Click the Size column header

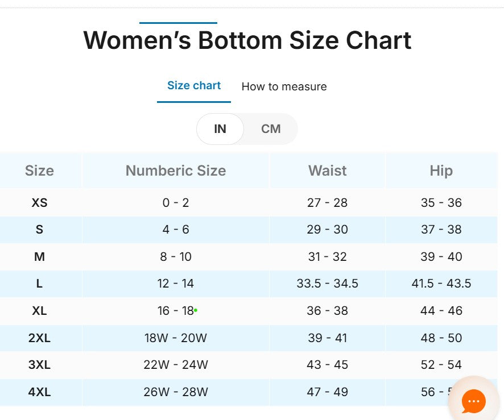(39, 171)
